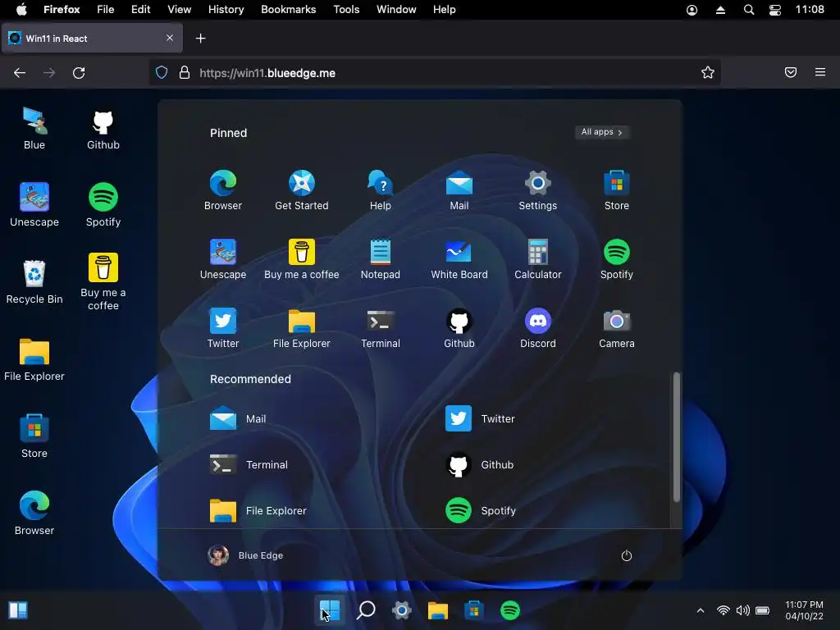Click the Start menu scrollbar

click(x=677, y=437)
